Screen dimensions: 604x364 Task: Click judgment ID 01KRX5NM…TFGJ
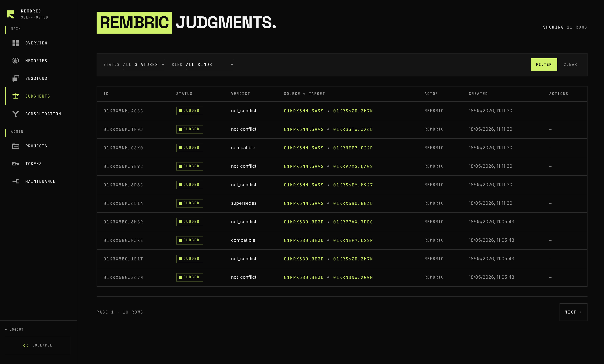tap(123, 129)
